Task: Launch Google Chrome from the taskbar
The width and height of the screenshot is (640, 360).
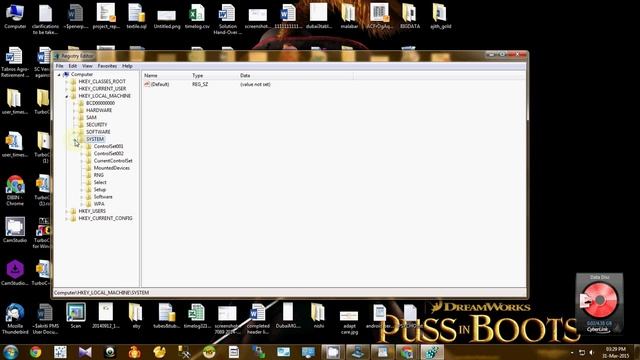Action: point(36,351)
